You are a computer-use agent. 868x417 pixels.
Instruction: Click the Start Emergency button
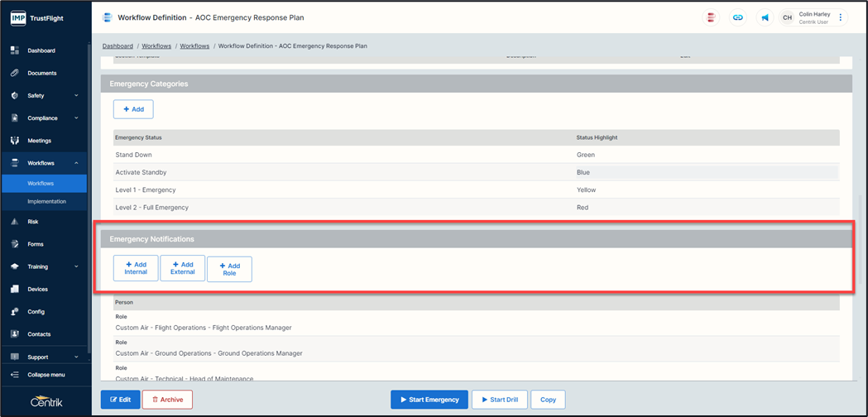(x=429, y=400)
